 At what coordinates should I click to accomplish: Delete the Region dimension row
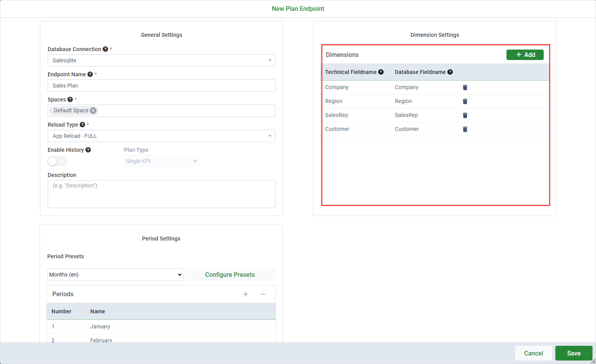pyautogui.click(x=465, y=101)
